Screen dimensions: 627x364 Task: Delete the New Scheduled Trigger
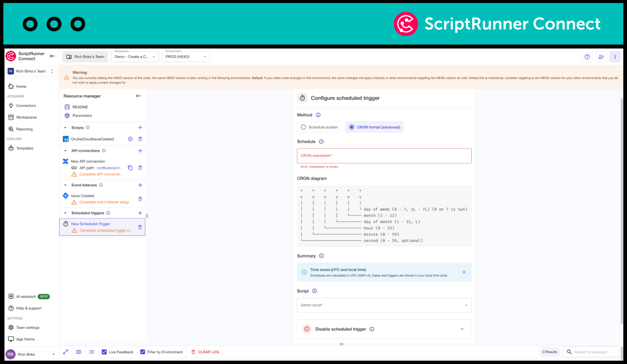click(x=140, y=227)
